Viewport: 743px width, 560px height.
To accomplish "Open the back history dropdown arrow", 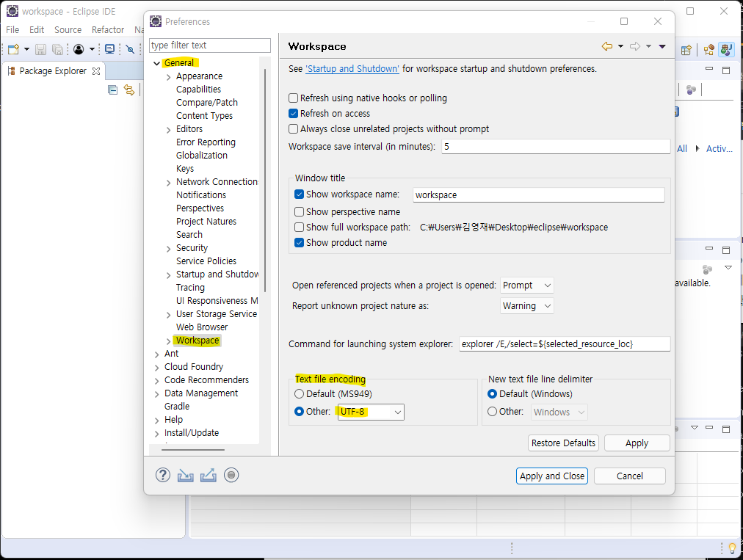I will tap(620, 46).
